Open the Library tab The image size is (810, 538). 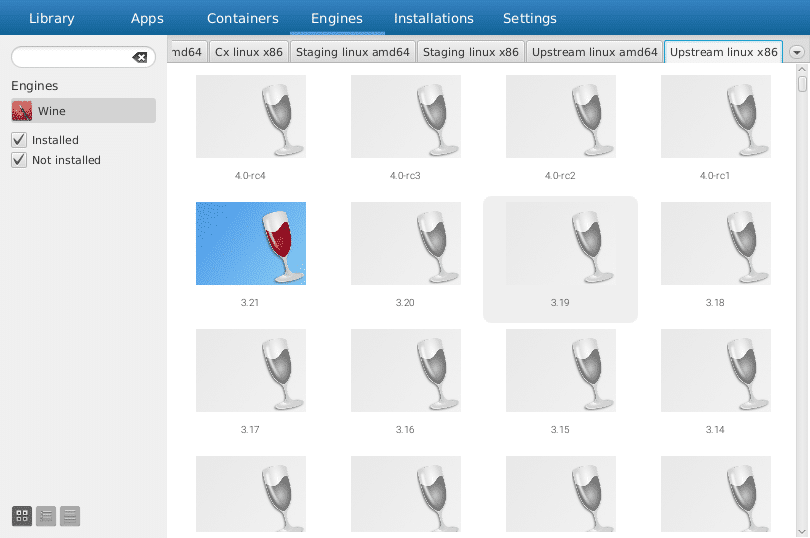[x=52, y=19]
